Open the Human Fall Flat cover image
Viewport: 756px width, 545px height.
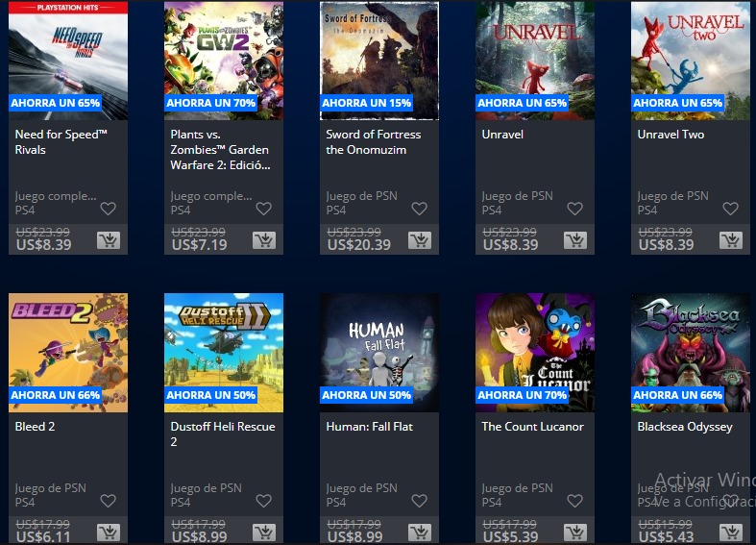(379, 353)
